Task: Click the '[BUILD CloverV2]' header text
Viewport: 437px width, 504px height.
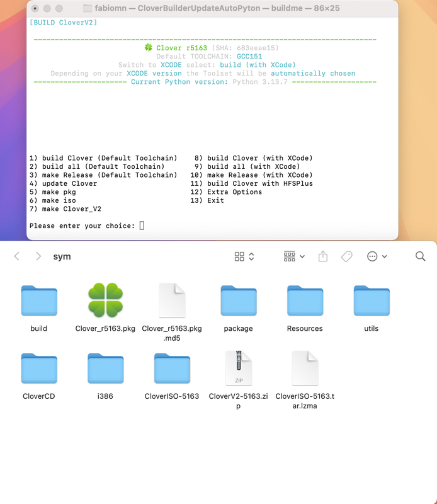Action: click(x=63, y=23)
